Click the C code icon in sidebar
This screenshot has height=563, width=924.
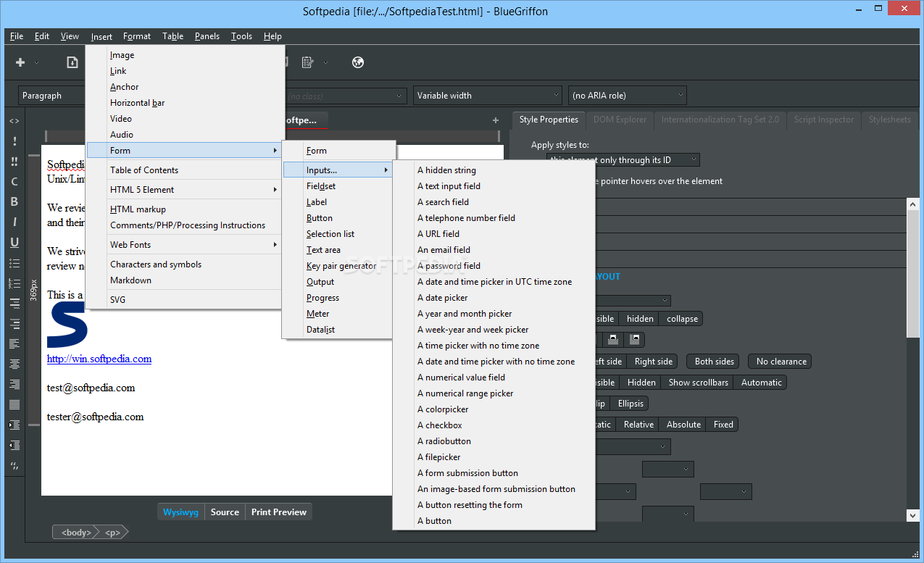[x=14, y=182]
